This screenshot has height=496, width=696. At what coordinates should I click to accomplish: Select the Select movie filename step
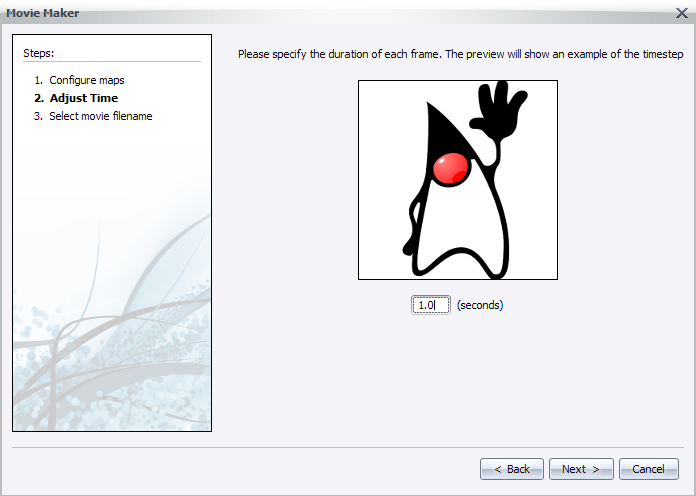pyautogui.click(x=100, y=116)
